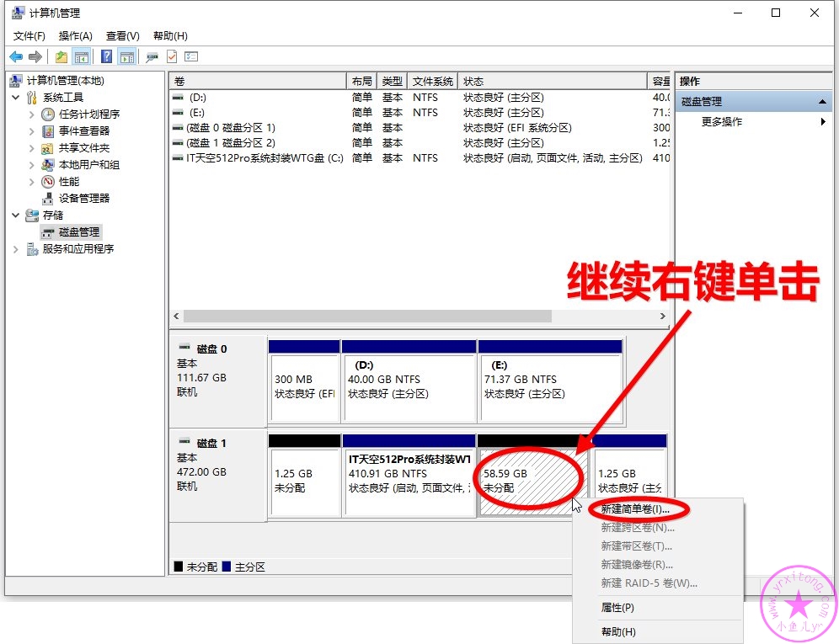This screenshot has width=839, height=644.
Task: Expand the 事件查看器 node chevron
Action: tap(31, 131)
